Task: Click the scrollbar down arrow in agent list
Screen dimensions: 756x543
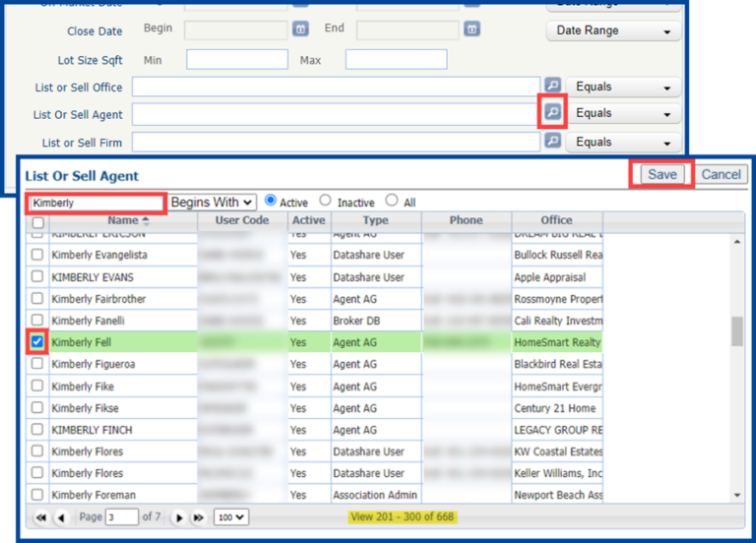Action: pos(736,495)
